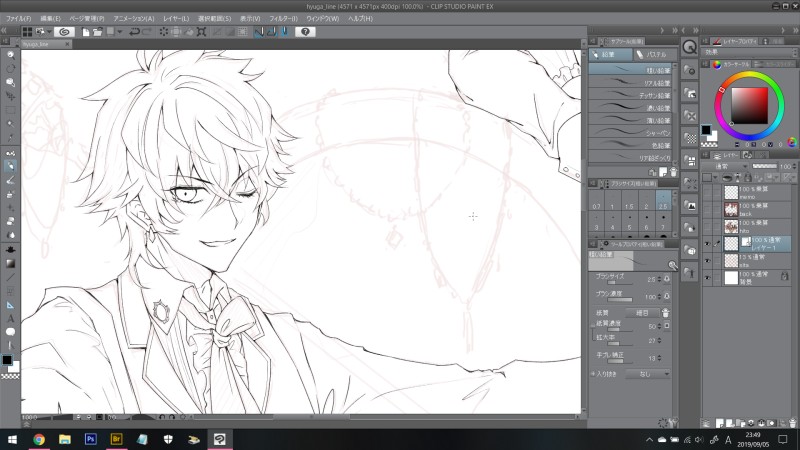Open Windows Start menu
This screenshot has height=450, width=800.
(12, 439)
